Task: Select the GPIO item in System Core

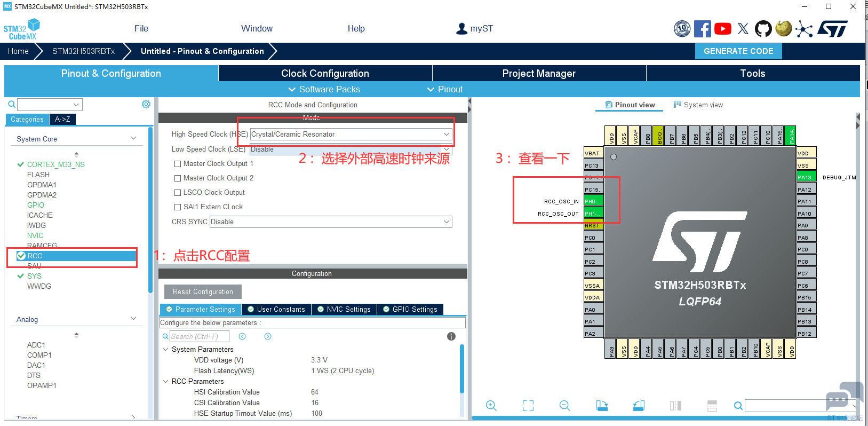Action: click(x=36, y=205)
